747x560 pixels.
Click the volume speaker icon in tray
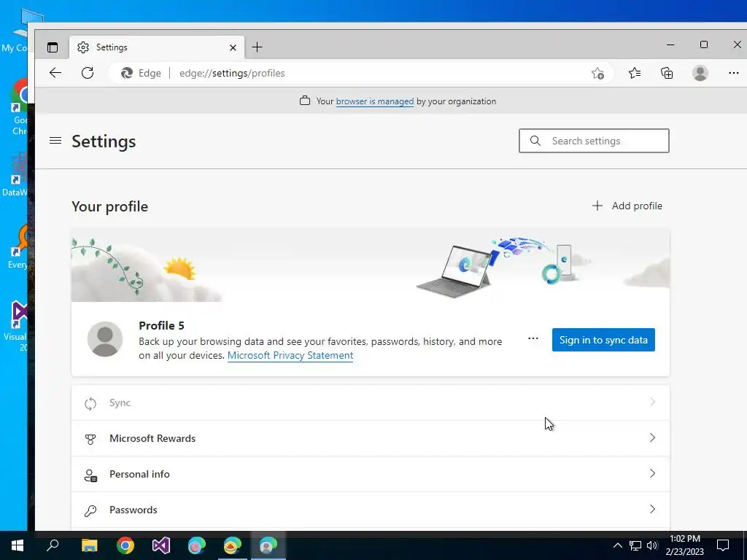click(652, 545)
